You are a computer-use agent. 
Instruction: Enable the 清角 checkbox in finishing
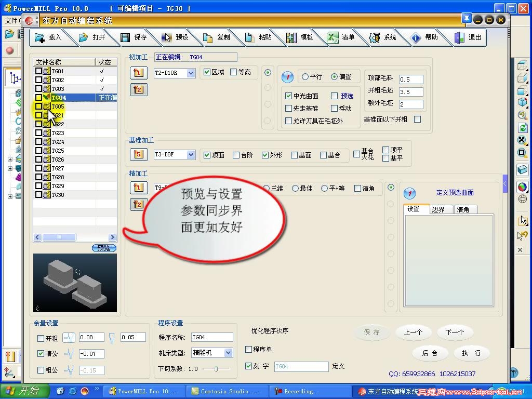click(x=357, y=188)
